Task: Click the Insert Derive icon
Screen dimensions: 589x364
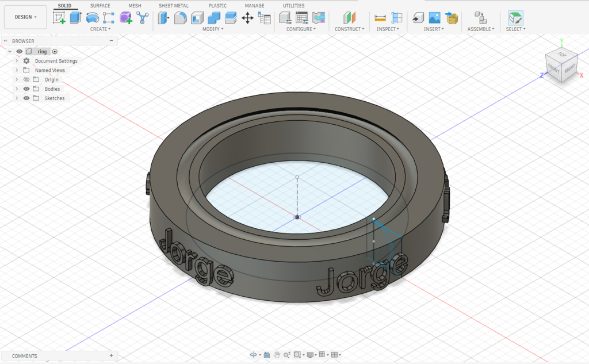Action: (418, 18)
